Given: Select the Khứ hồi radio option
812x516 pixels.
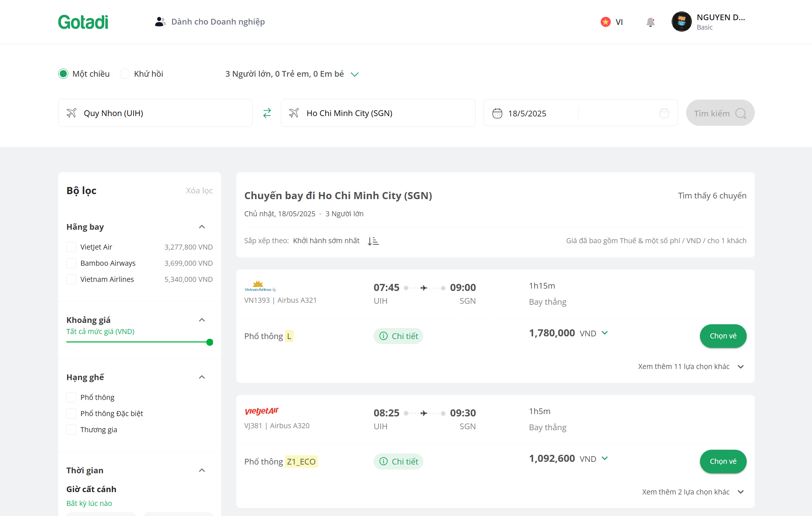Looking at the screenshot, I should point(125,74).
